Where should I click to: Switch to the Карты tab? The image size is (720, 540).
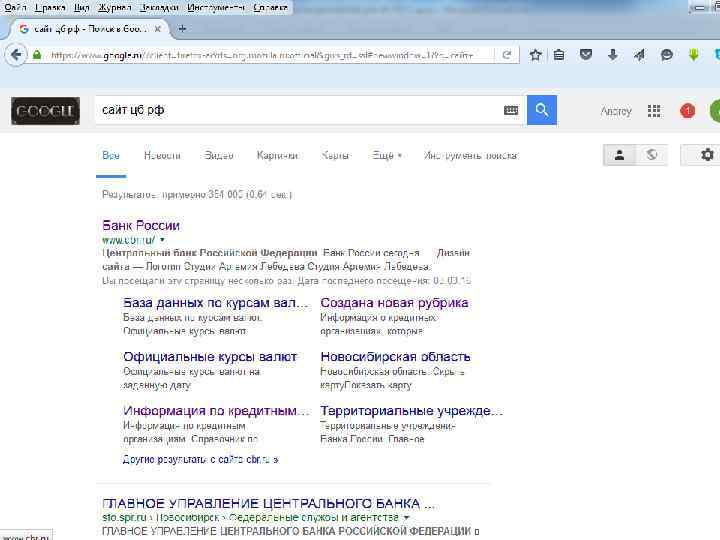(335, 155)
